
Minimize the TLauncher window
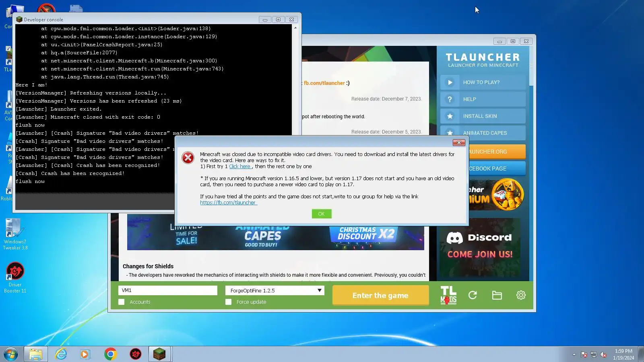tap(500, 41)
